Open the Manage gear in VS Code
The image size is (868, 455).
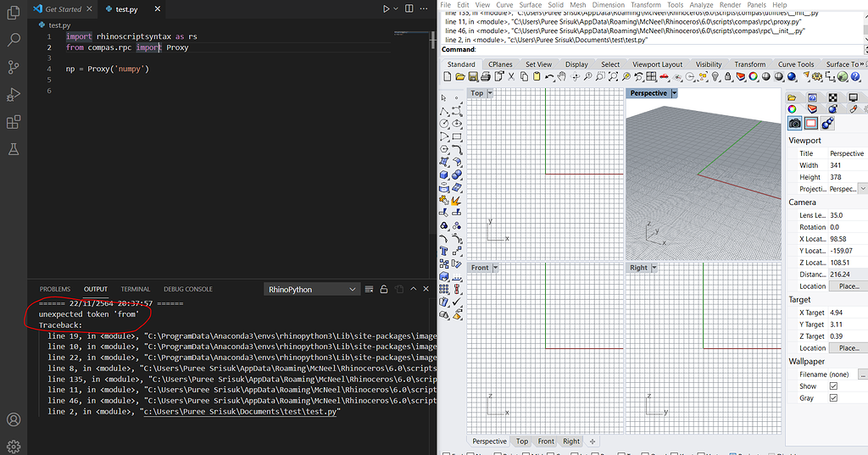click(x=14, y=447)
